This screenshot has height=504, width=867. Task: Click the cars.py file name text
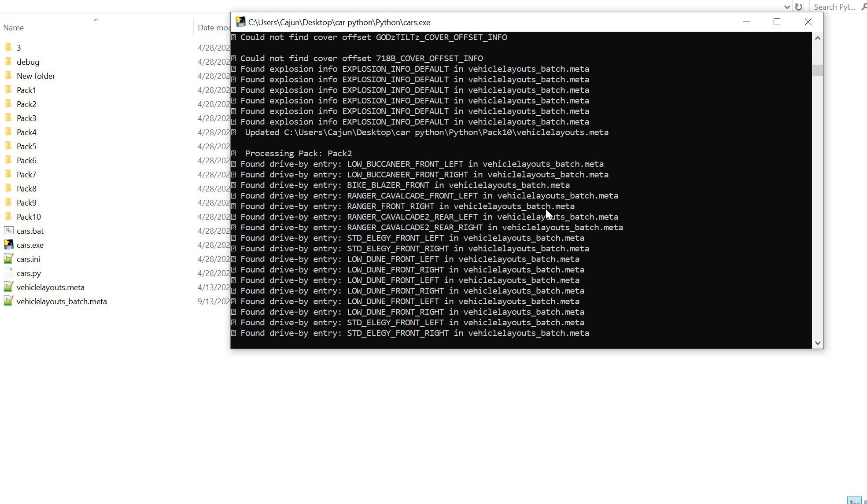(29, 273)
